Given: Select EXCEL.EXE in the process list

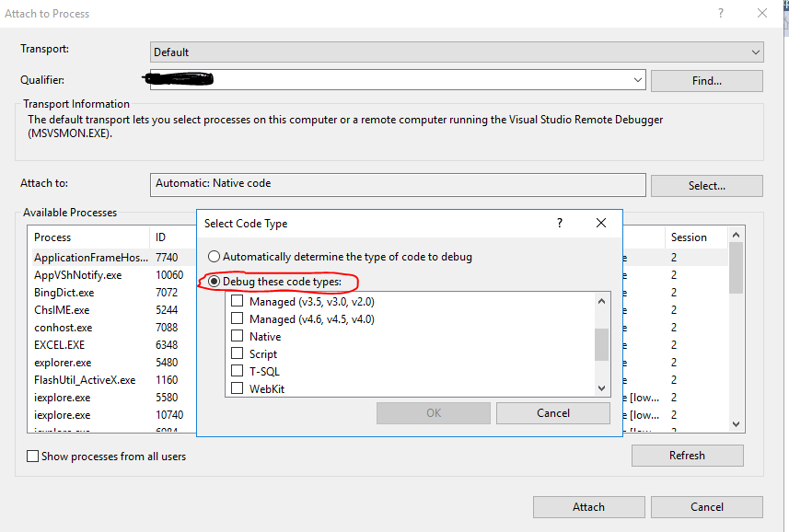Looking at the screenshot, I should [59, 345].
